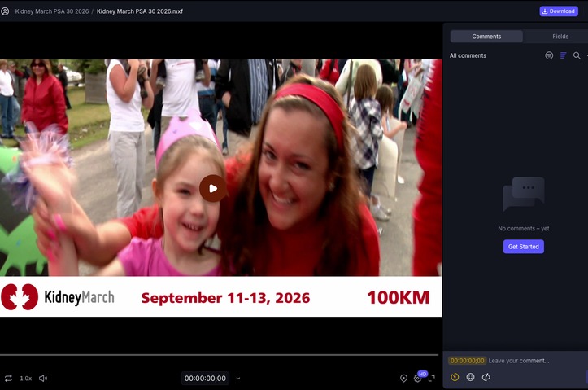Screen dimensions: 588x390
Task: Select the drawing annotation icon
Action: (486, 377)
